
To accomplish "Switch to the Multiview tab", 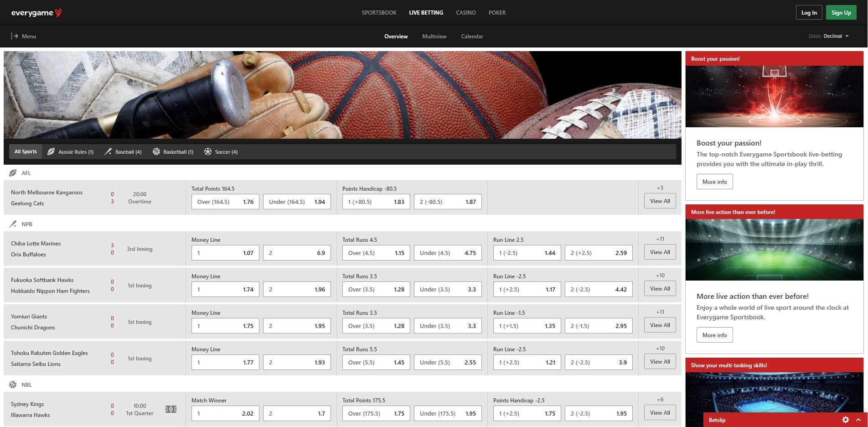I will click(434, 36).
